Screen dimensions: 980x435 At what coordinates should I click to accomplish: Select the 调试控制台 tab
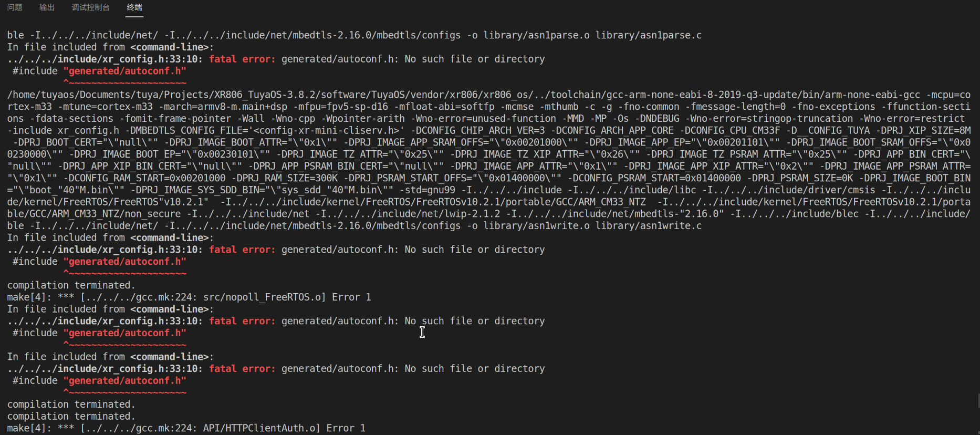[x=90, y=7]
